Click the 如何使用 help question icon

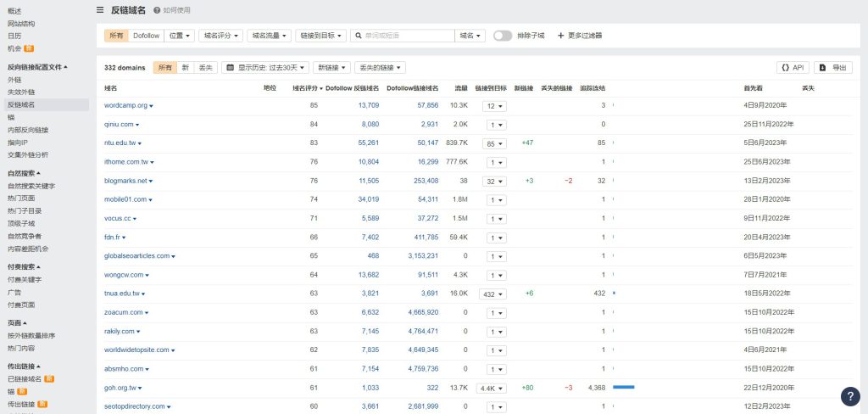click(x=157, y=10)
